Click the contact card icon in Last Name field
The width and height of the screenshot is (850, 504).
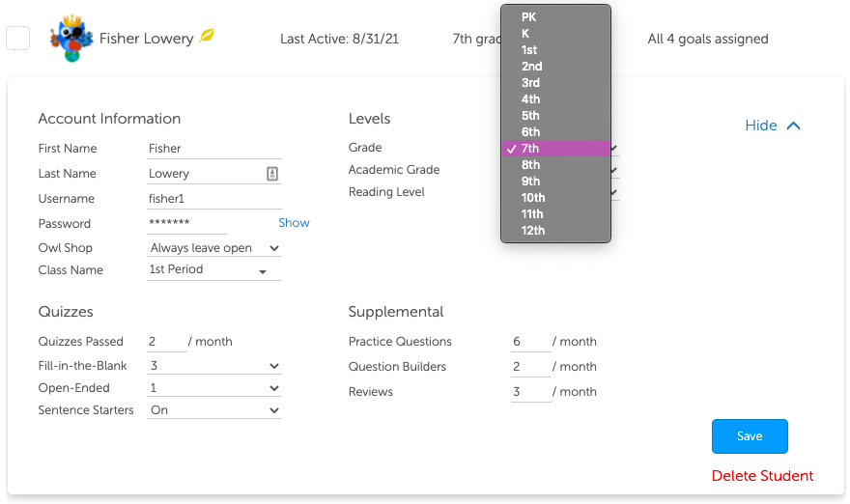point(272,174)
